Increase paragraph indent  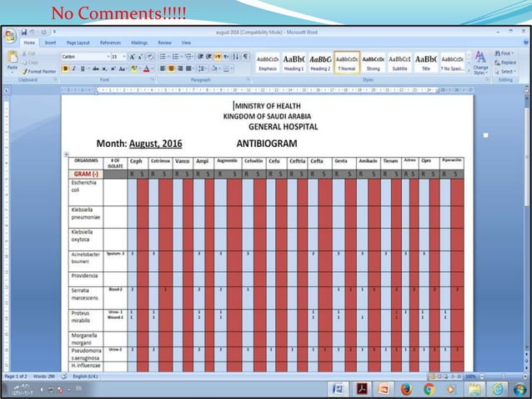click(209, 57)
